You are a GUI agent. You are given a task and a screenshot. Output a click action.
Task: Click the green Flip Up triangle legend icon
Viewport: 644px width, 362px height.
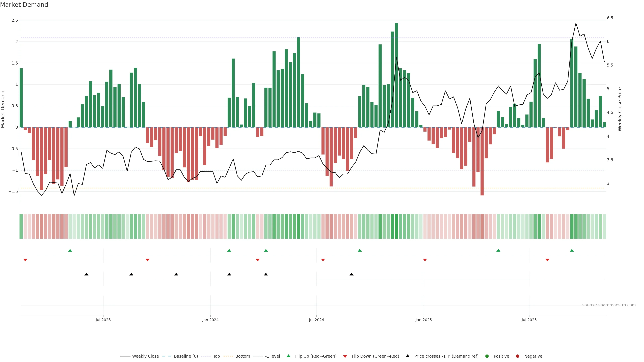pos(288,356)
